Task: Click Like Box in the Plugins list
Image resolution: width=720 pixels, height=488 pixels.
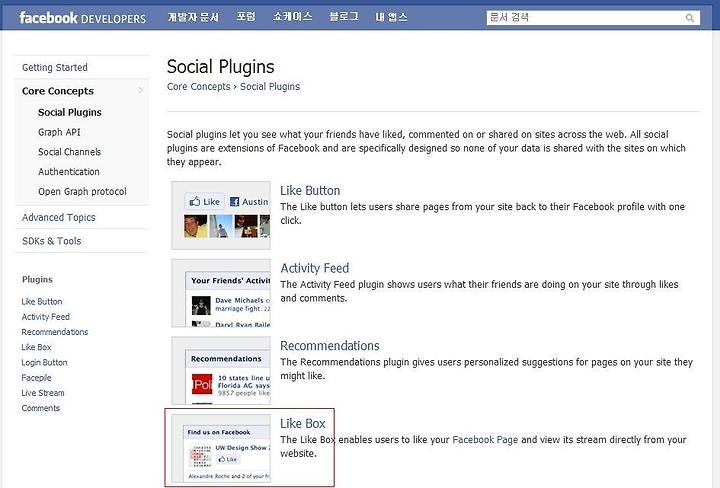Action: [36, 347]
